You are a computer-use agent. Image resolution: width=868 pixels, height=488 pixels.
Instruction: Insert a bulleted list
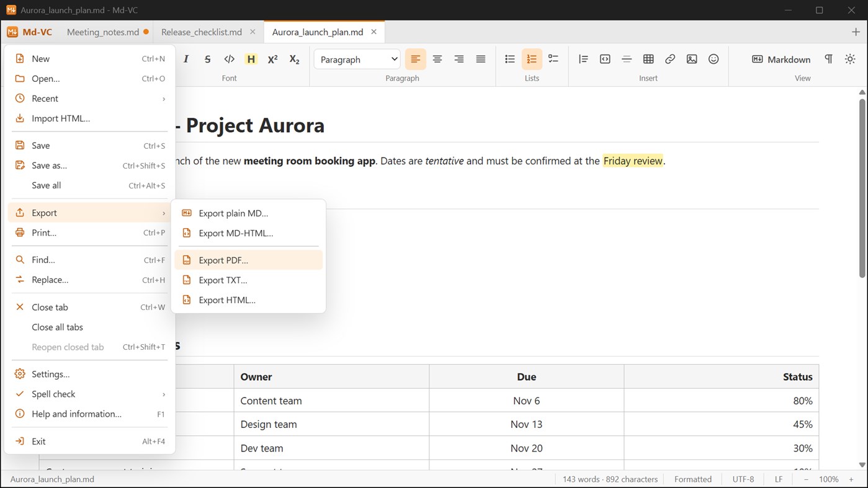point(510,60)
